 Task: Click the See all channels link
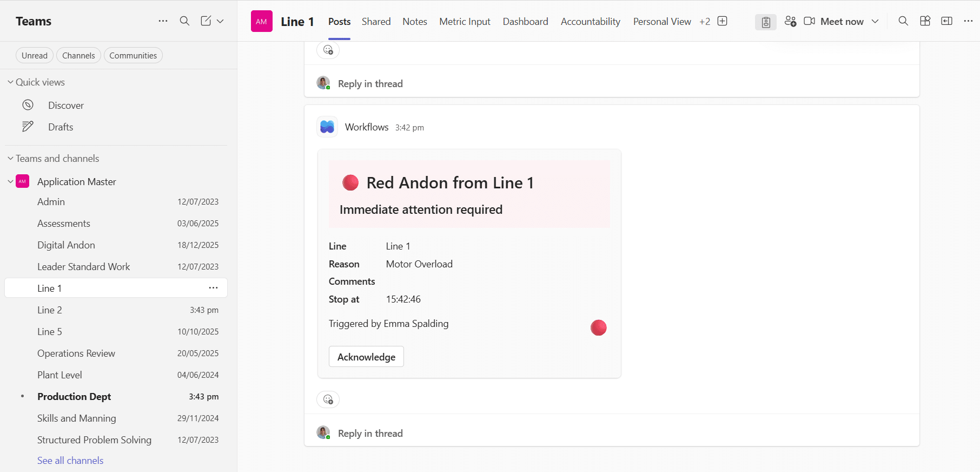click(70, 461)
